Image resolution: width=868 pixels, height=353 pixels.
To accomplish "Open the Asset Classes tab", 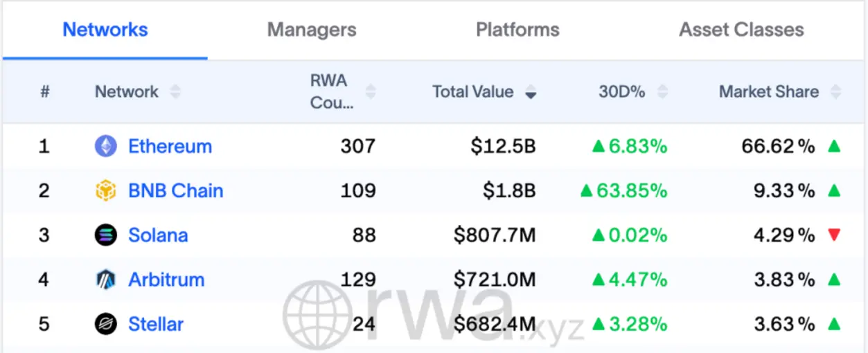I will coord(741,30).
